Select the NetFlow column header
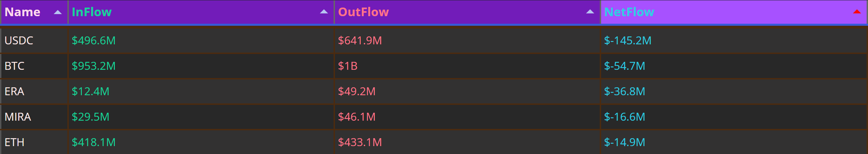Viewport: 868px width, 154px height. tap(629, 12)
